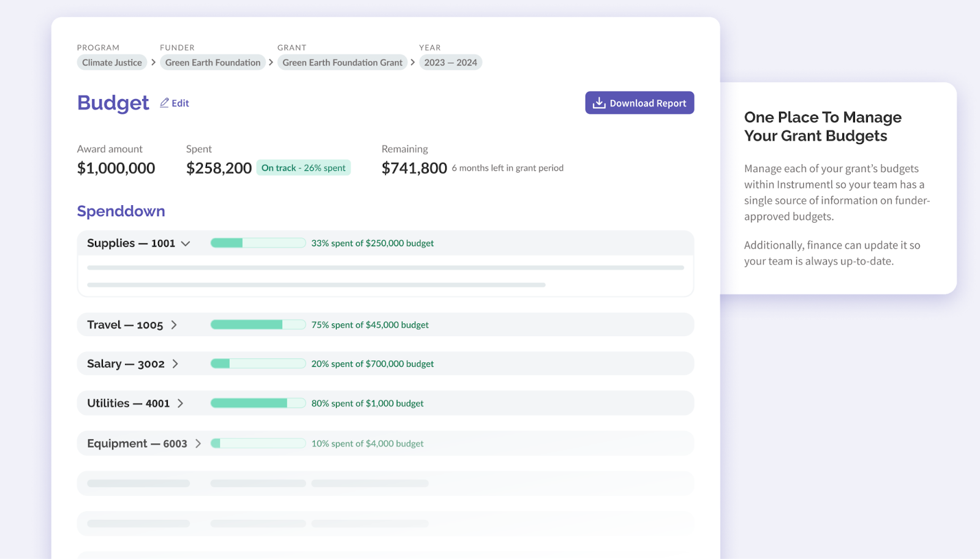Screen dimensions: 980x559
Task: Open the Green Earth Foundation Grant selector
Action: tap(342, 62)
